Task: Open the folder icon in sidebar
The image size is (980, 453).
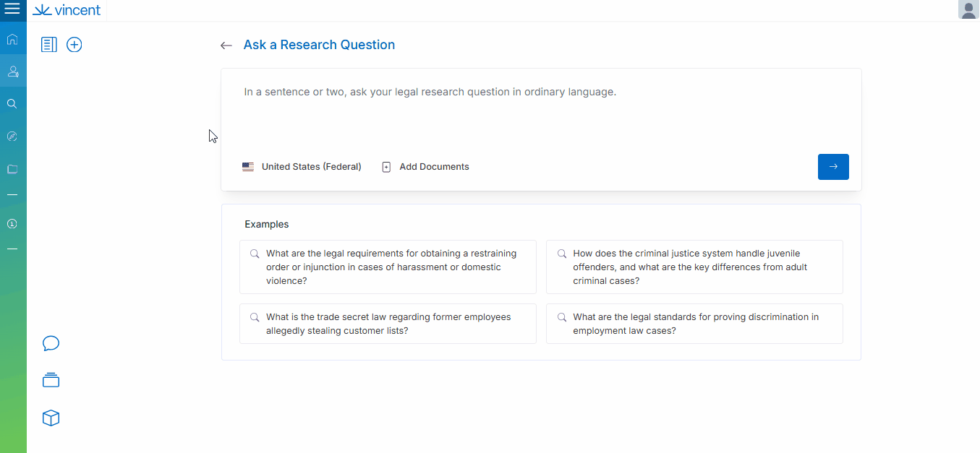Action: 12,169
